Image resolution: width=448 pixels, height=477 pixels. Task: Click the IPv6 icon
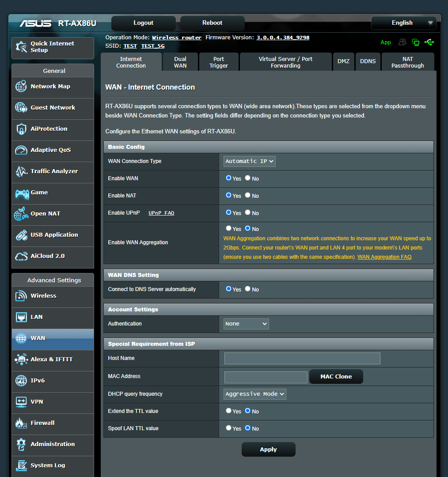click(21, 381)
